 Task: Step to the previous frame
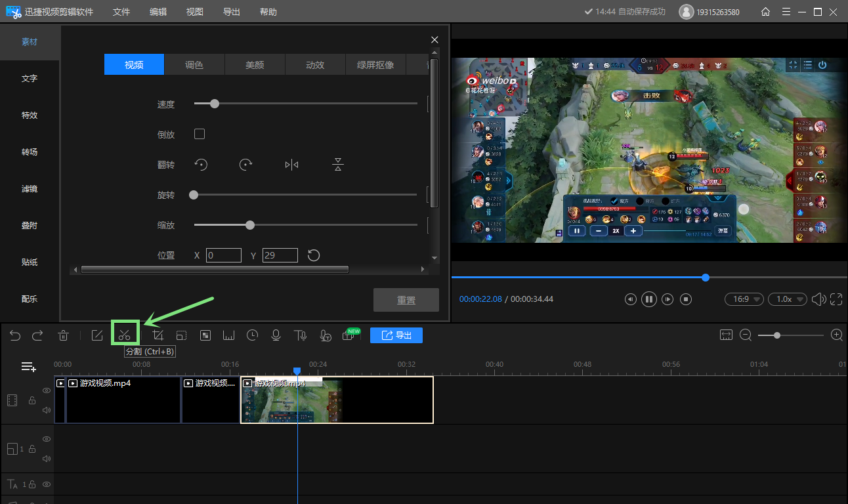[x=630, y=299]
